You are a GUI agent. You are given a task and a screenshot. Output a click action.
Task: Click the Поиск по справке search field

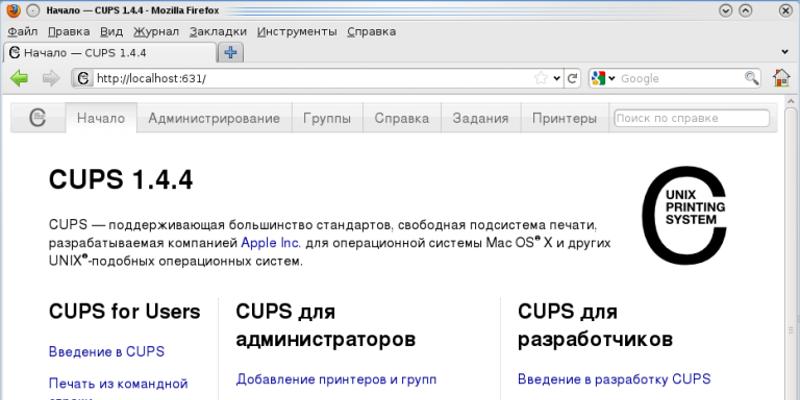tap(692, 118)
